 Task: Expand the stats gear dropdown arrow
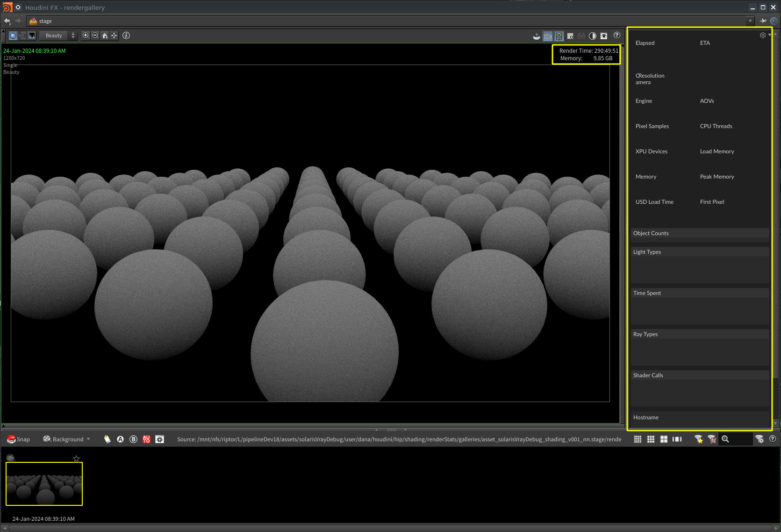coord(769,35)
